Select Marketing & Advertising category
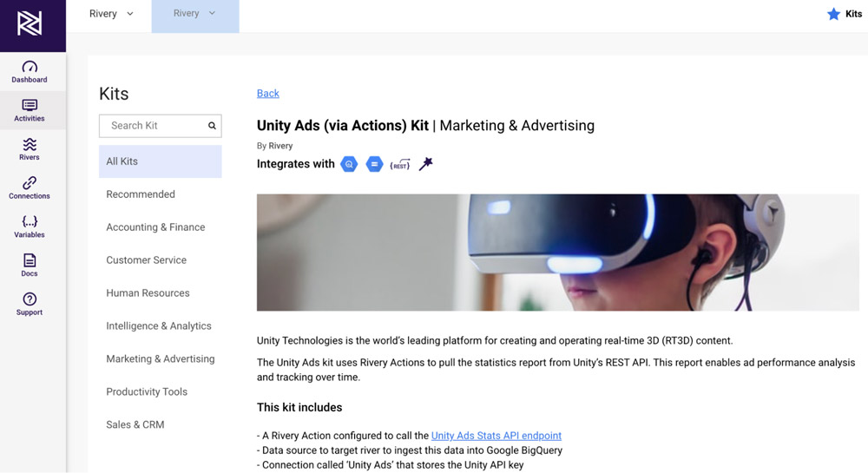The image size is (868, 473). [161, 358]
